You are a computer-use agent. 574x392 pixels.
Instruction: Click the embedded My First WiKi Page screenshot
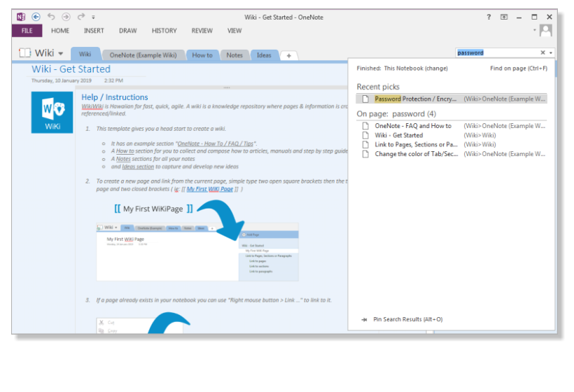coord(197,252)
